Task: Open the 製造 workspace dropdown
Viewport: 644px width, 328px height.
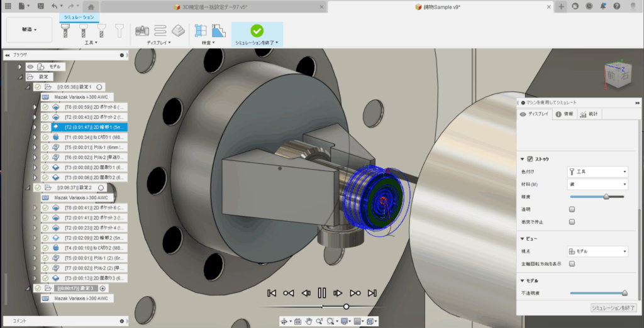Action: pyautogui.click(x=30, y=30)
